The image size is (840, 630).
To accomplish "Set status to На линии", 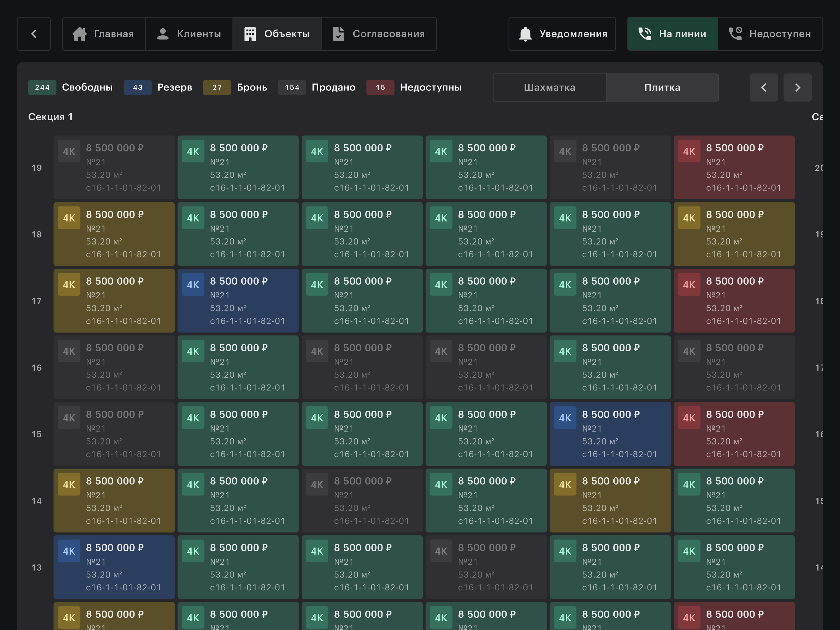I will coord(672,34).
